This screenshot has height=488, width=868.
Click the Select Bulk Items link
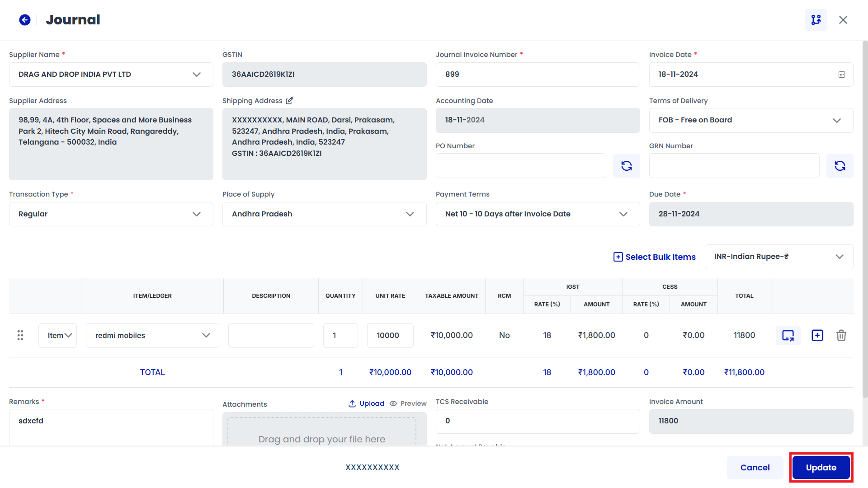tap(654, 257)
